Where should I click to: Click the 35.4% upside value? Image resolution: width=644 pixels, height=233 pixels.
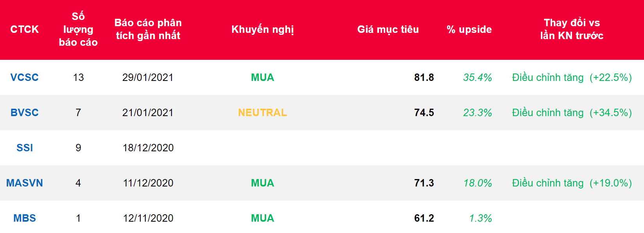[477, 77]
